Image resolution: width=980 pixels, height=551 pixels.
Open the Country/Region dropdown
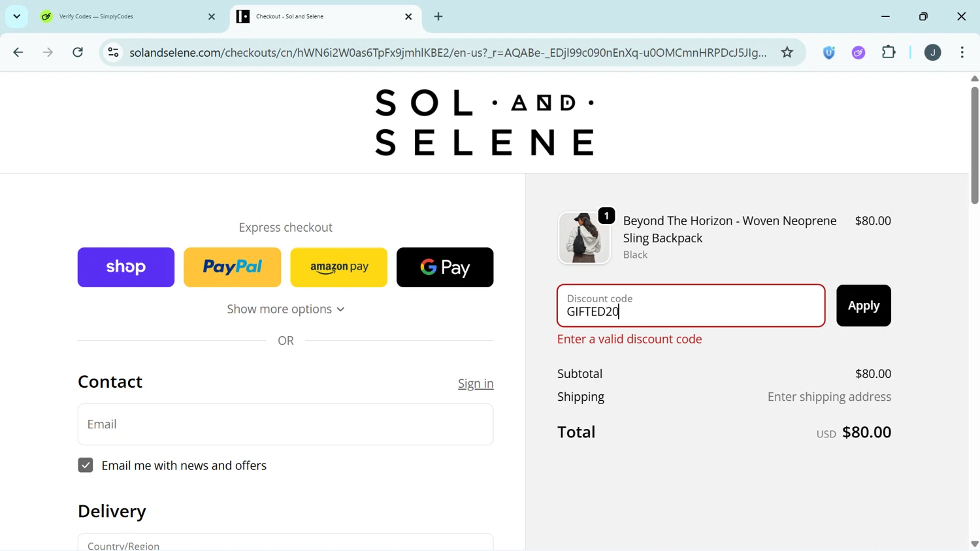click(286, 543)
